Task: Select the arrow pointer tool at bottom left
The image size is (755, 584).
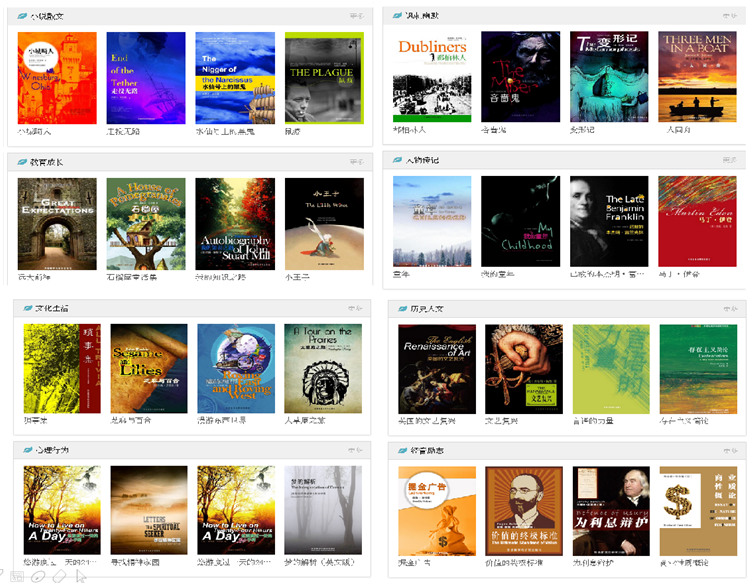Action: pos(81,576)
